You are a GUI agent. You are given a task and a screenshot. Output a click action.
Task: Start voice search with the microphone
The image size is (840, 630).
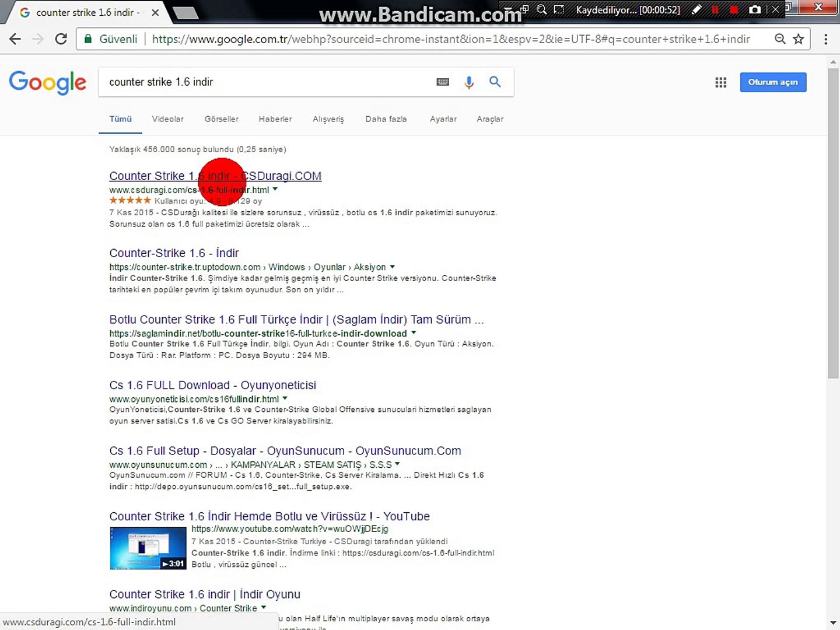coord(469,82)
